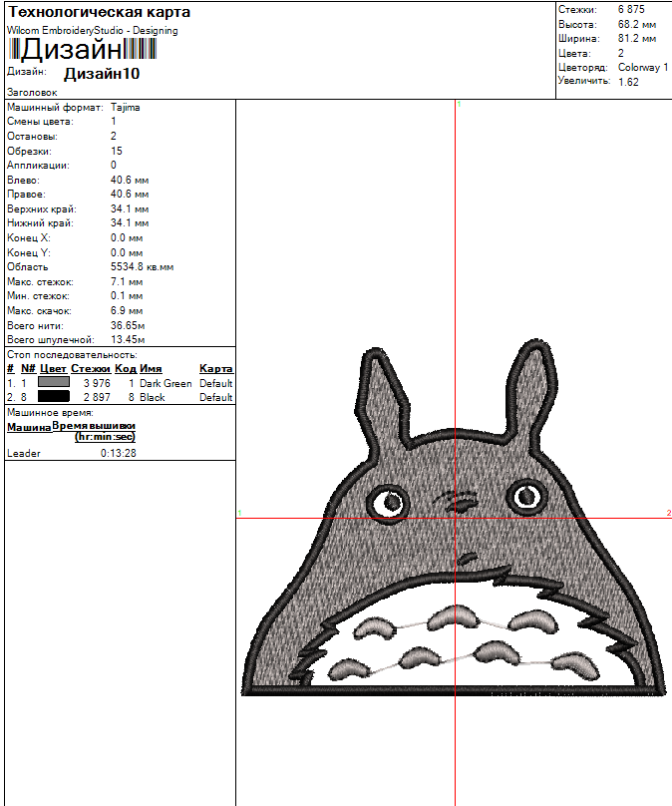Select total thread value '36.65м'
This screenshot has height=806, width=672.
point(128,325)
